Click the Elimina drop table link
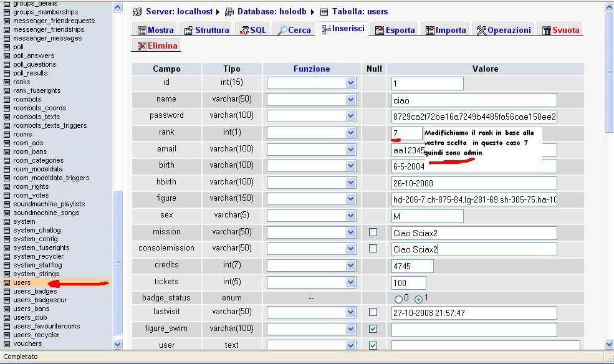The image size is (614, 364). point(158,45)
